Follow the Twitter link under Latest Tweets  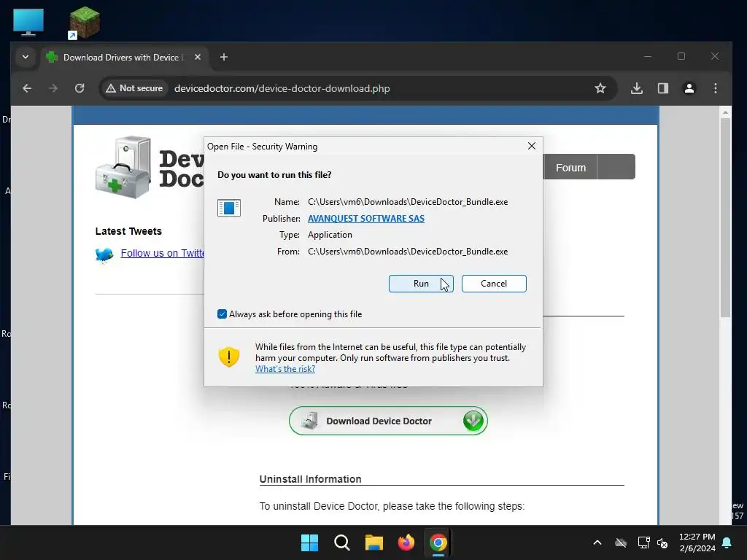[x=163, y=253]
